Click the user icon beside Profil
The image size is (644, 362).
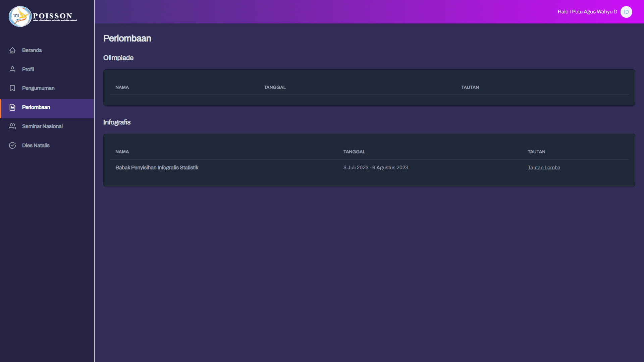[12, 69]
